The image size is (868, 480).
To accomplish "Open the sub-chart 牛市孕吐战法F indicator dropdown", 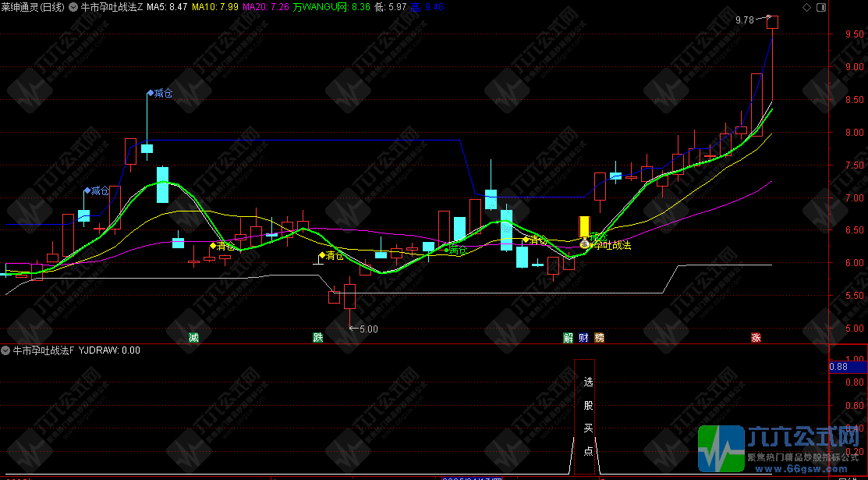I will (x=6, y=350).
